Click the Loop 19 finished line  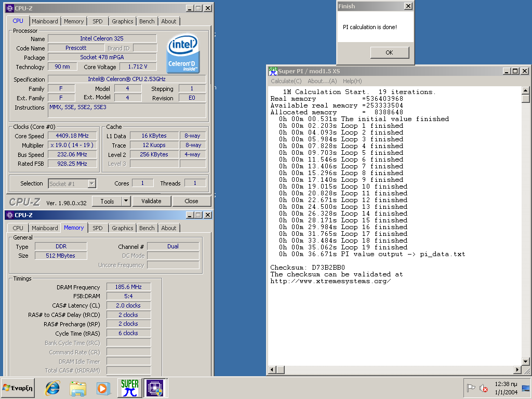343,247
